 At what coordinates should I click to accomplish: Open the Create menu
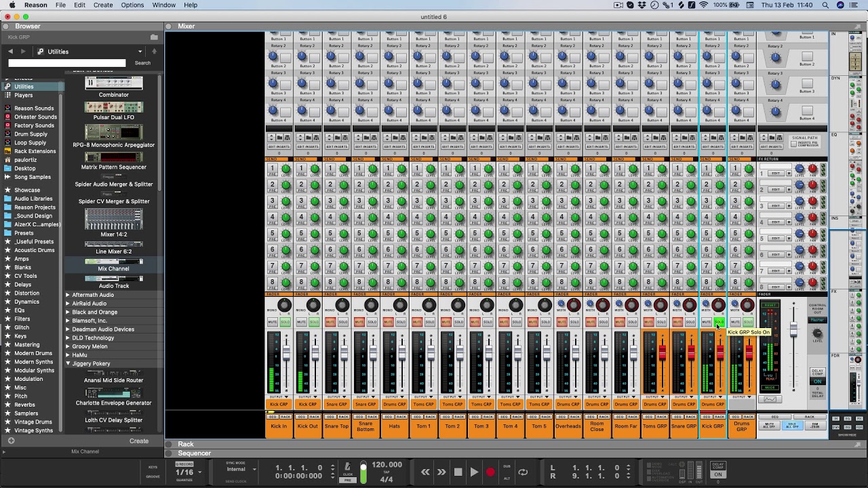click(x=103, y=5)
